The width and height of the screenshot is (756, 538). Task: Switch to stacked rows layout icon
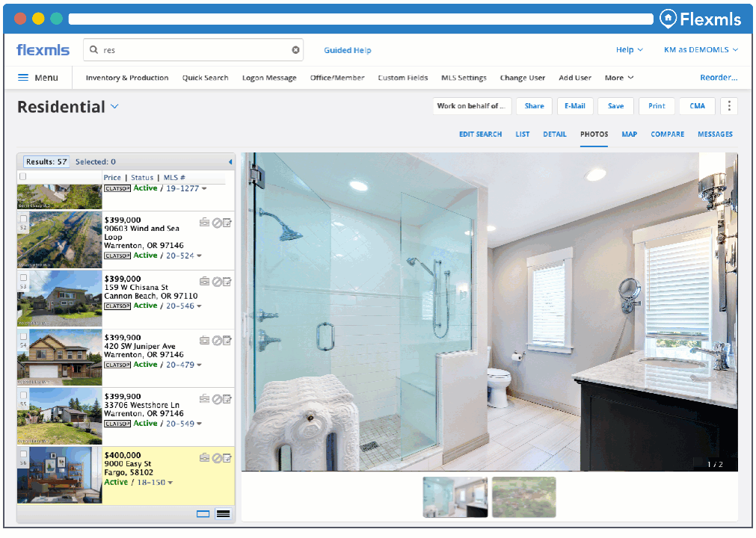(224, 514)
